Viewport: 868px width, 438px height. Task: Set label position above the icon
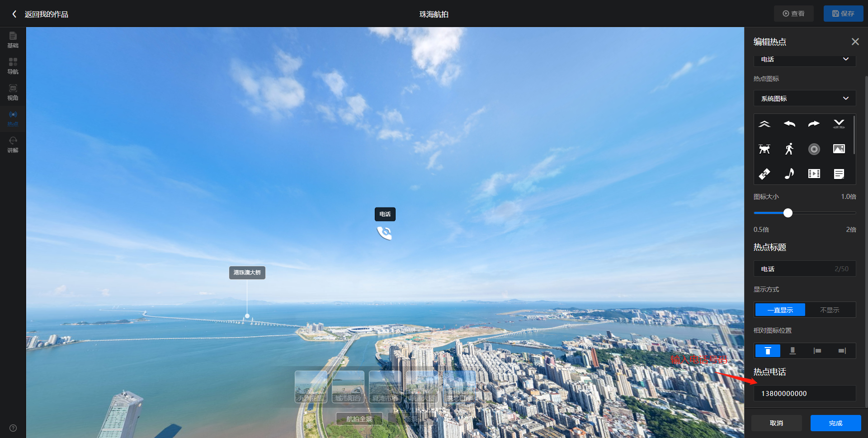click(768, 351)
